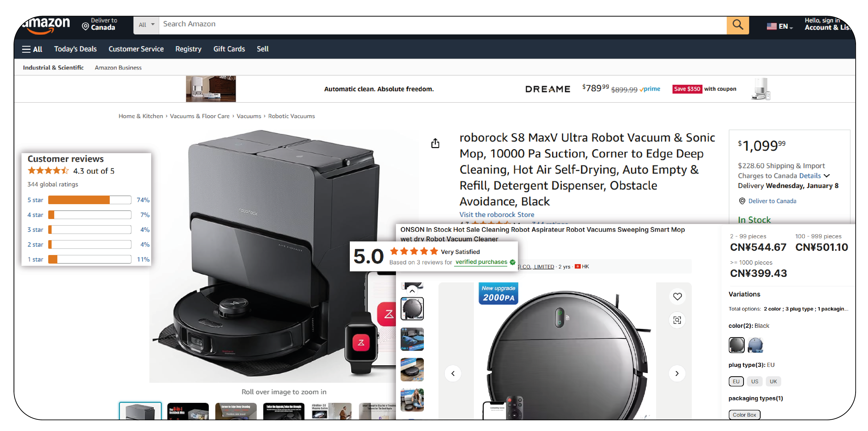Open Amazon Business link
The image size is (868, 431).
[x=118, y=68]
